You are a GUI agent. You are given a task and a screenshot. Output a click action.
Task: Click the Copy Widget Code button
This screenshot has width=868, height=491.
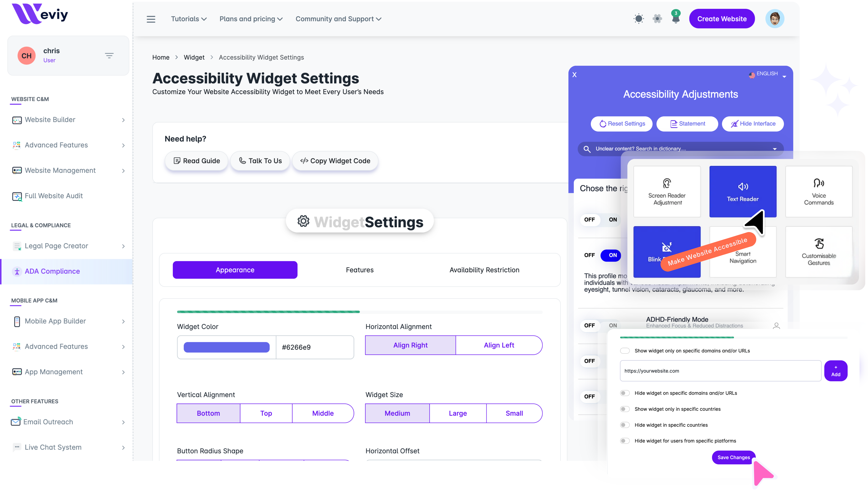click(x=335, y=161)
